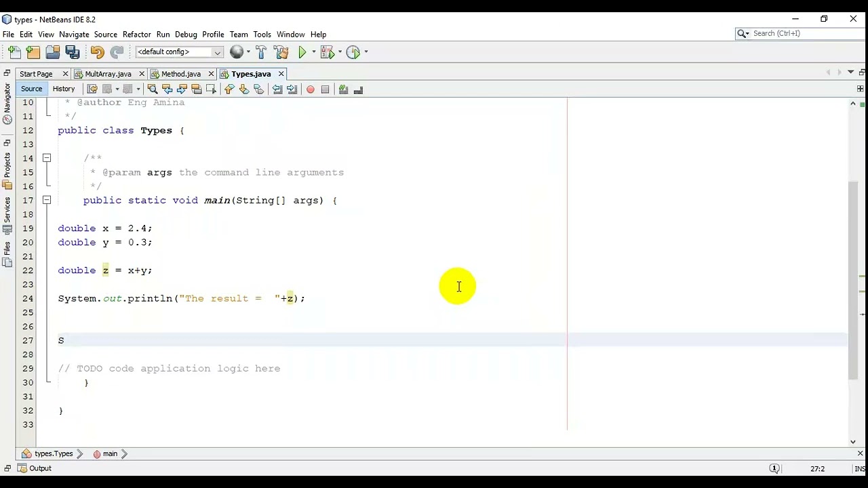Run the project with the green play icon
The height and width of the screenshot is (488, 868).
click(302, 52)
